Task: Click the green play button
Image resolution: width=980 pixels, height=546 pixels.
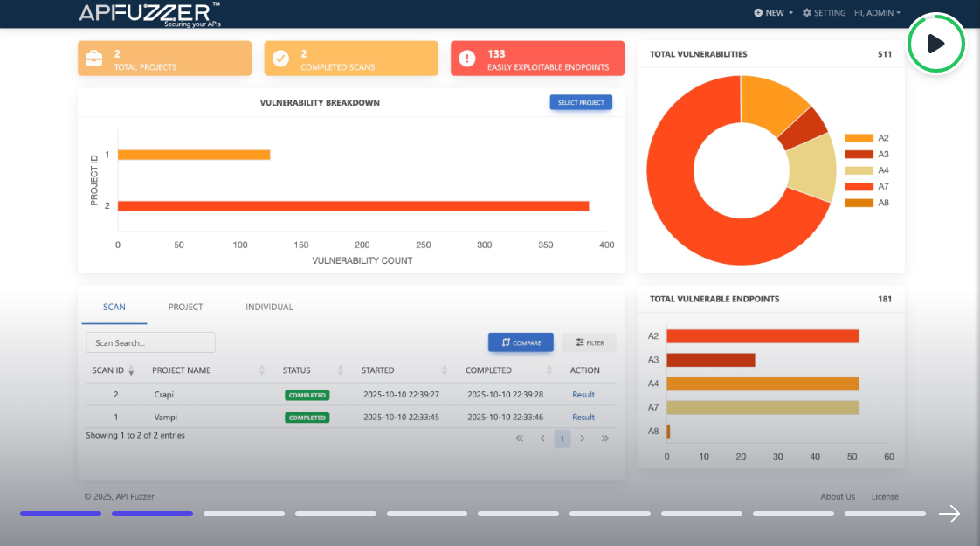Action: (x=935, y=44)
